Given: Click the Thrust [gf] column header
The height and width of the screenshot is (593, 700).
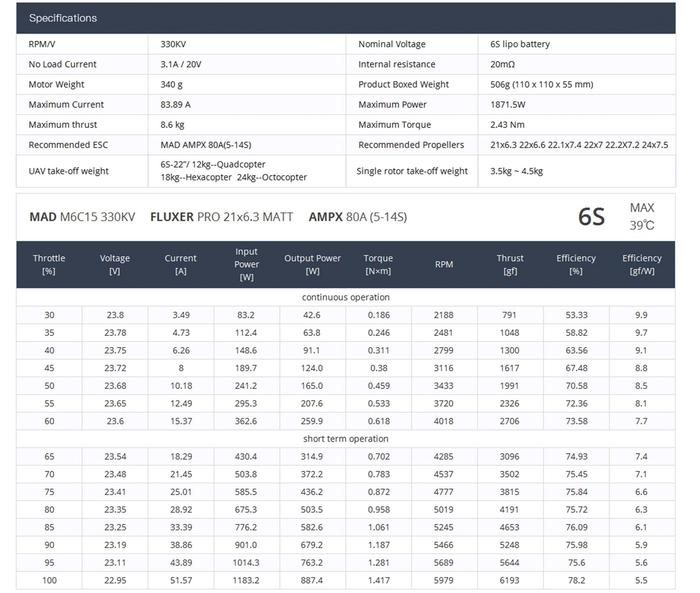Looking at the screenshot, I should point(510,264).
